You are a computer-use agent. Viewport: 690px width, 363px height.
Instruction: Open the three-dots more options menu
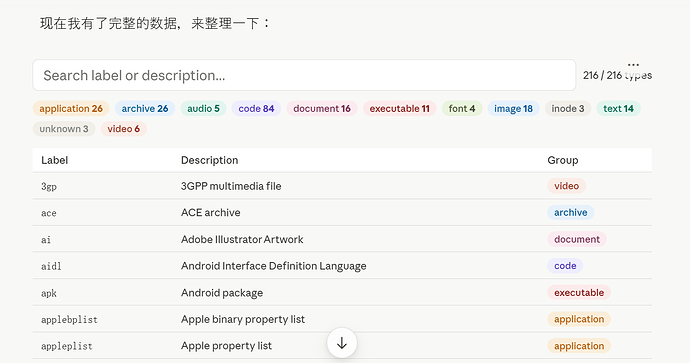pyautogui.click(x=633, y=65)
